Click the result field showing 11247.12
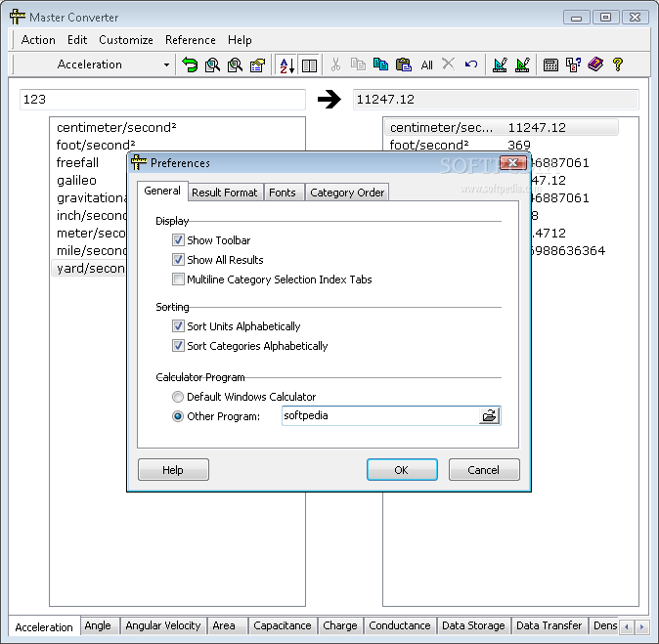Screen dimensions: 659x644 [x=496, y=100]
